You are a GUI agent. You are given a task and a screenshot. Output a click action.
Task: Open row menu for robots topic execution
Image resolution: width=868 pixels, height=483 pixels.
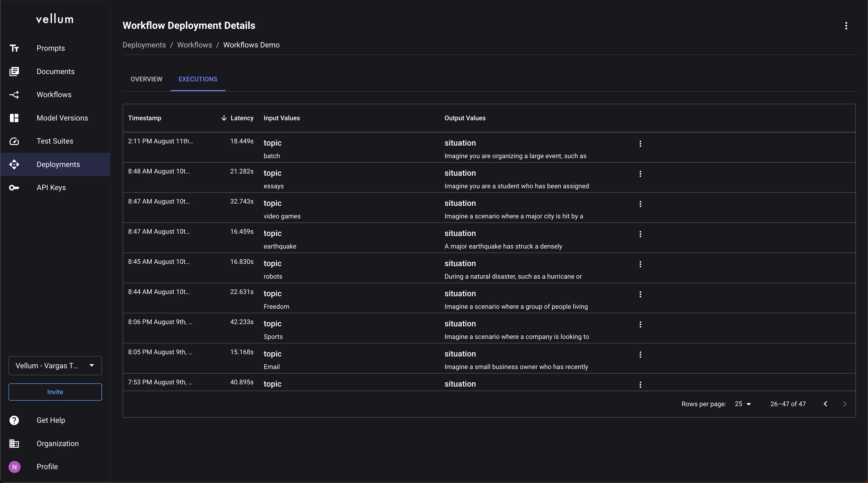click(640, 264)
